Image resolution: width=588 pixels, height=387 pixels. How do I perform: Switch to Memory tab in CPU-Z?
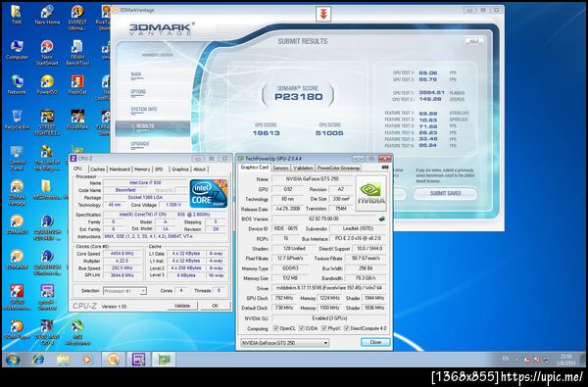click(x=142, y=169)
